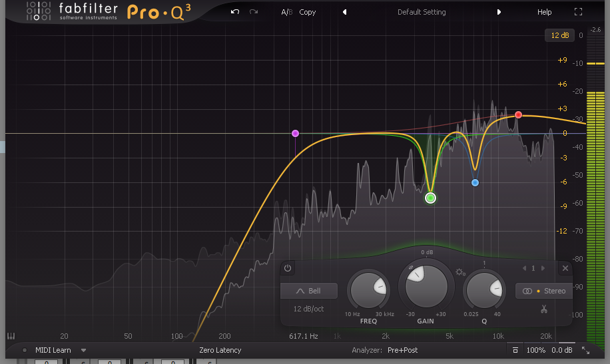Open the Bell filter shape dropdown
The height and width of the screenshot is (364, 610).
click(x=309, y=291)
